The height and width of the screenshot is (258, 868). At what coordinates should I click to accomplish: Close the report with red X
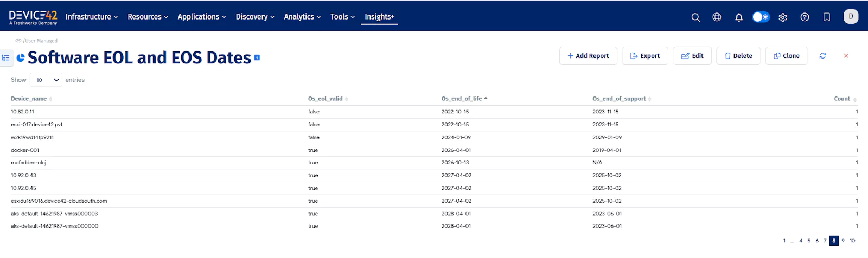[846, 56]
